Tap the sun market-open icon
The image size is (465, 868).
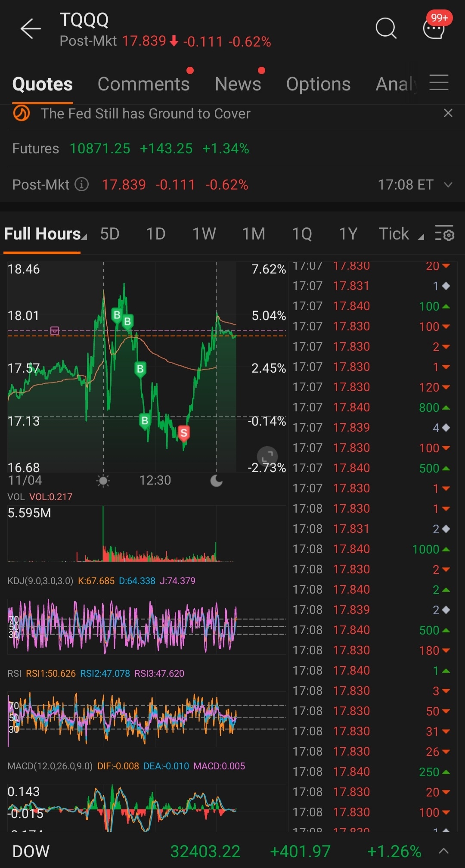103,481
